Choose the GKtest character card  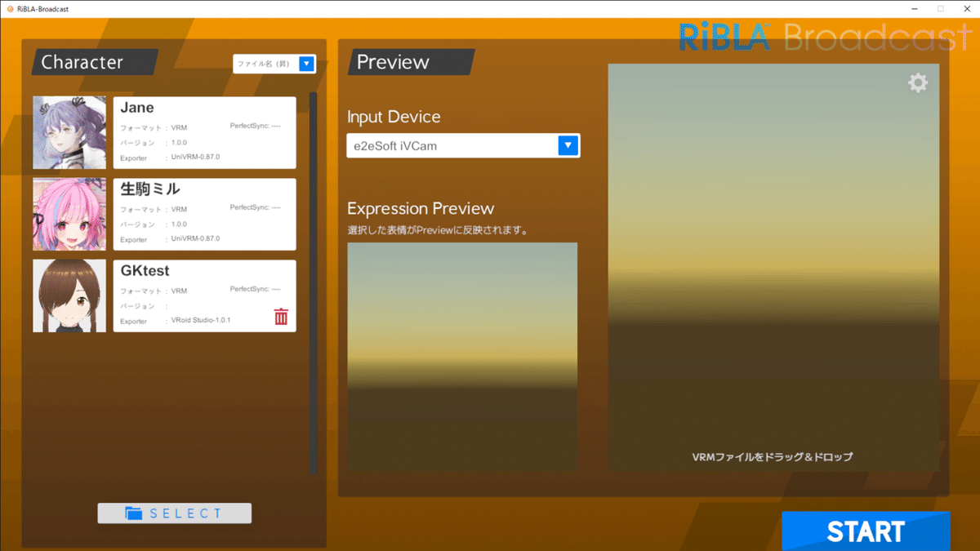(x=204, y=295)
